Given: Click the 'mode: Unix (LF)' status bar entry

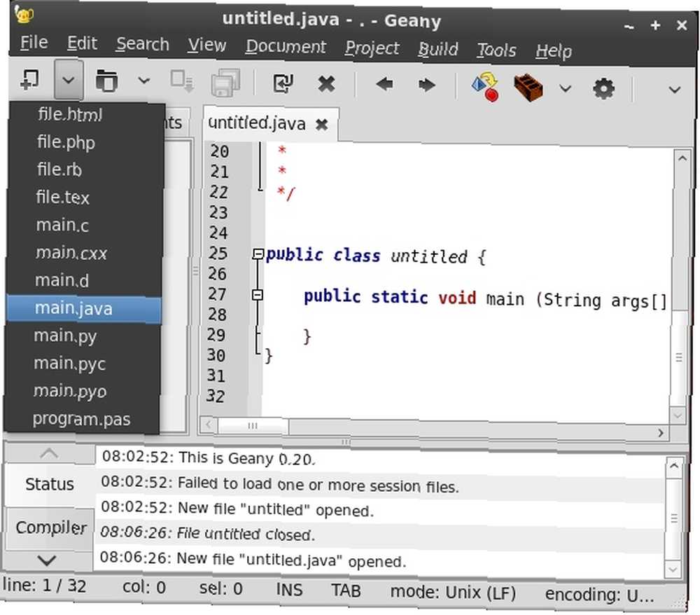Looking at the screenshot, I should (453, 593).
